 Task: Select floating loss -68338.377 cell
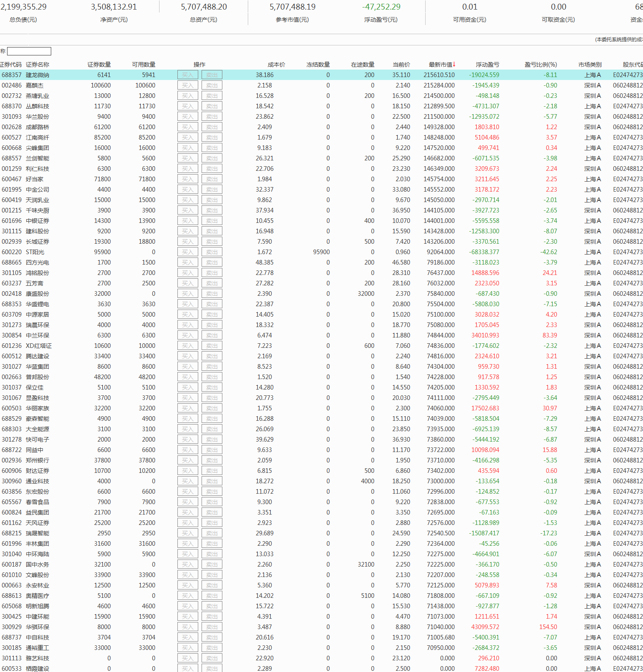pyautogui.click(x=484, y=252)
